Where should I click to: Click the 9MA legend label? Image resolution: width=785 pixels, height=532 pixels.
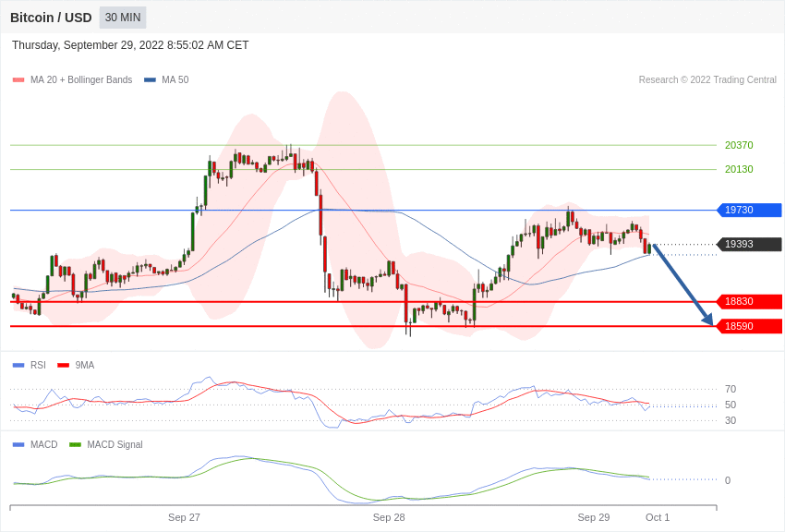click(85, 365)
